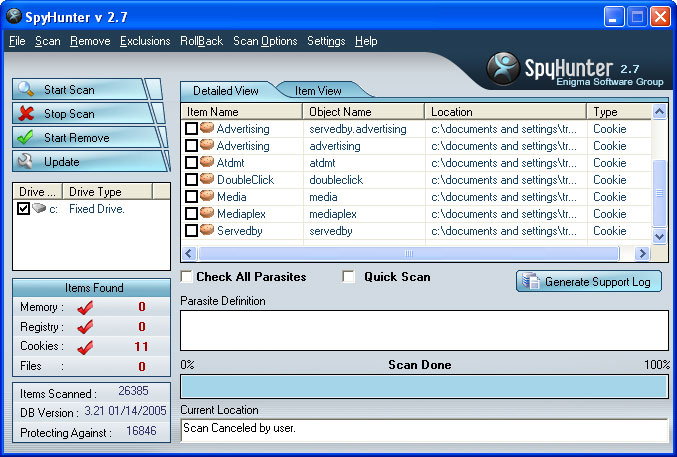This screenshot has height=457, width=677.
Task: Click the SpyHunter logo in the header banner
Action: [x=503, y=68]
